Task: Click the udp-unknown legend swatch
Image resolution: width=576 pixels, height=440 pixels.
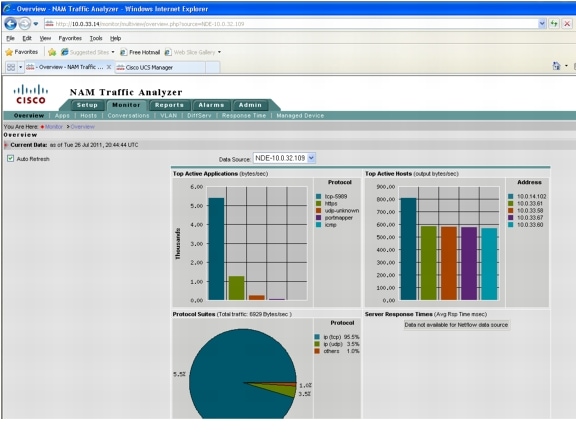Action: tap(318, 210)
